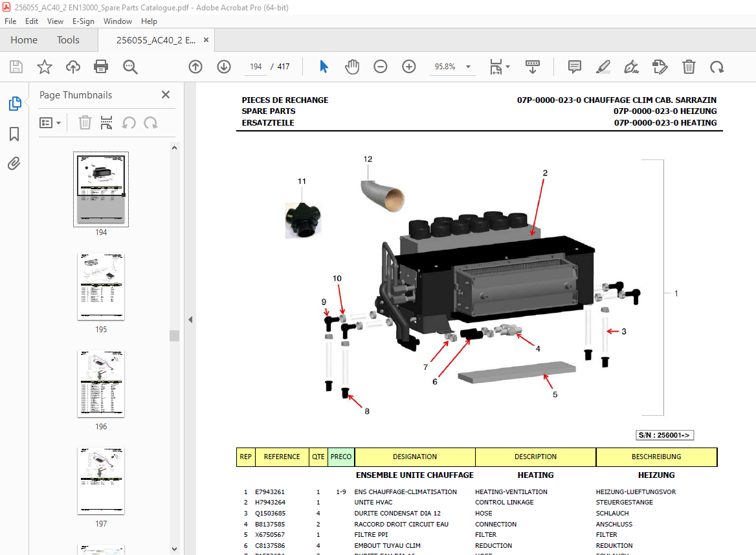The width and height of the screenshot is (756, 555).
Task: Open the Help menu
Action: click(x=149, y=21)
